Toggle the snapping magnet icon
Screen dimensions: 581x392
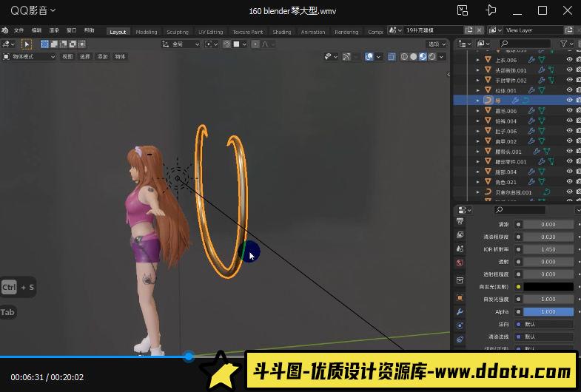click(226, 44)
